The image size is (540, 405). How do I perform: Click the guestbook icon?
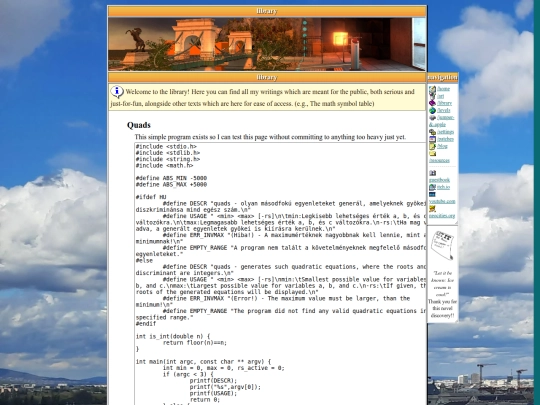click(432, 173)
